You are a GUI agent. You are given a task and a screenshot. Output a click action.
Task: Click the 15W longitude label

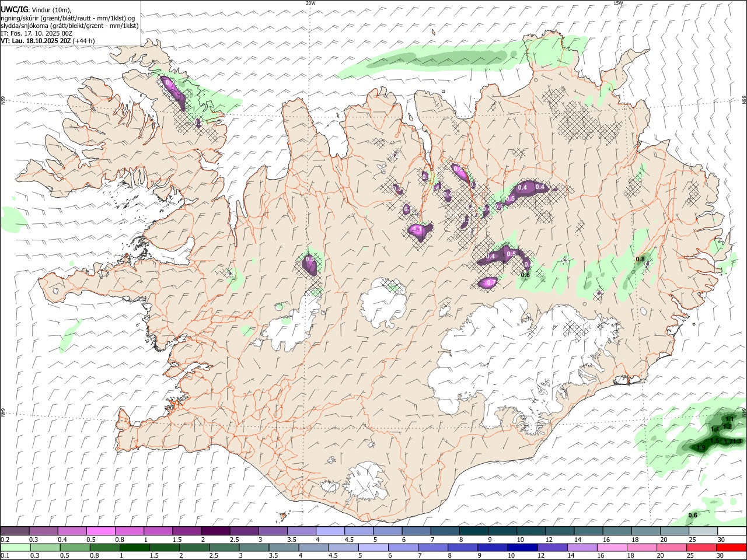coord(618,3)
